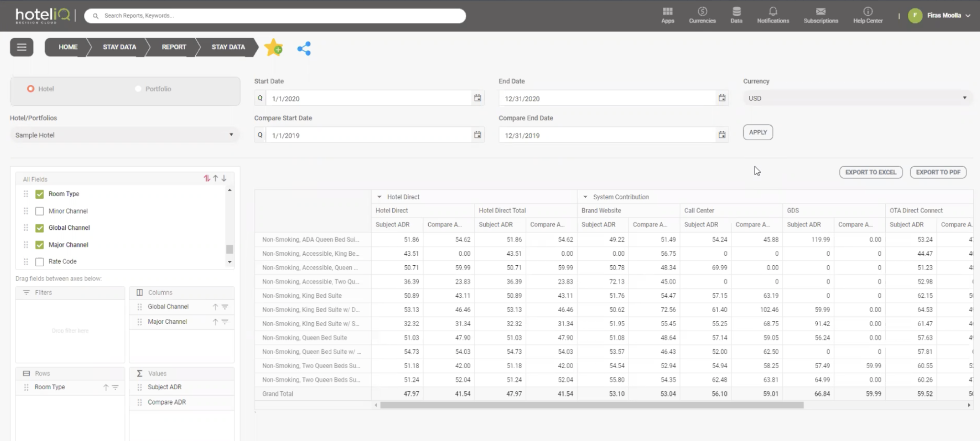The height and width of the screenshot is (441, 980).
Task: Select REPORT in breadcrumb navigation
Action: tap(174, 47)
